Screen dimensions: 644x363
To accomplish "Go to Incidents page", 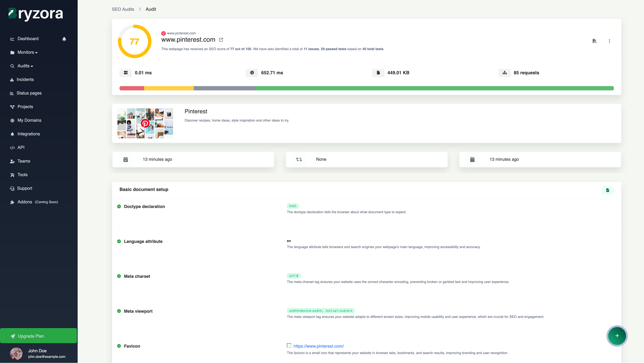I will pos(25,79).
